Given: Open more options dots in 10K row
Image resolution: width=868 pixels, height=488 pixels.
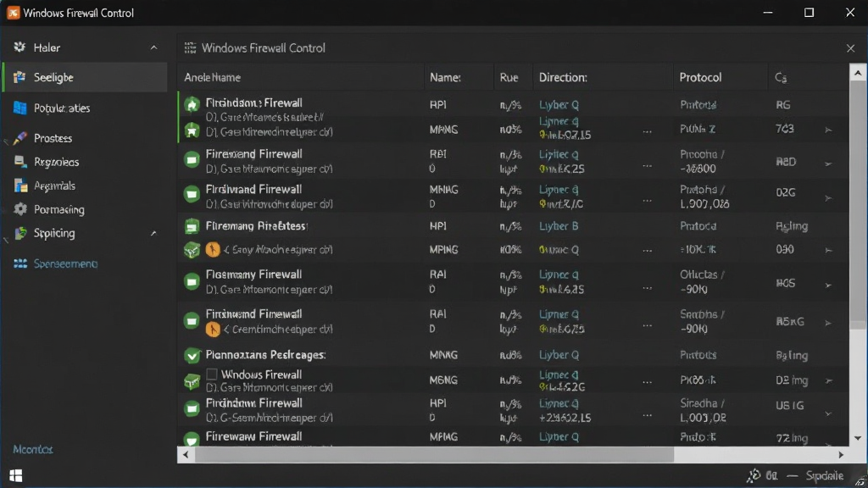Looking at the screenshot, I should click(x=647, y=251).
